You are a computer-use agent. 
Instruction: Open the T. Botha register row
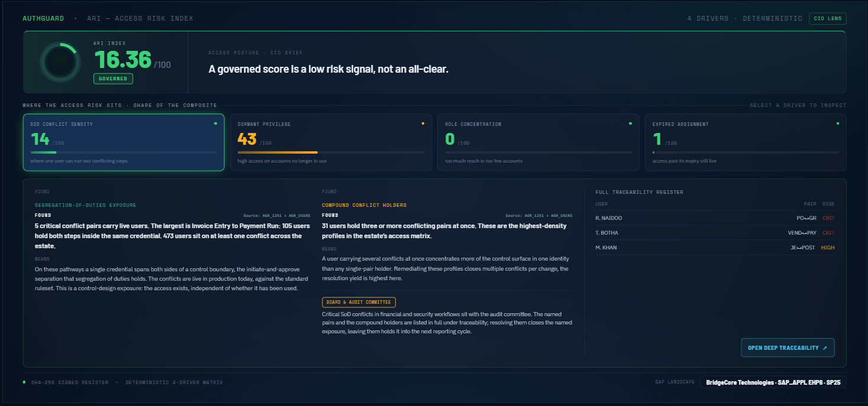[x=715, y=233]
